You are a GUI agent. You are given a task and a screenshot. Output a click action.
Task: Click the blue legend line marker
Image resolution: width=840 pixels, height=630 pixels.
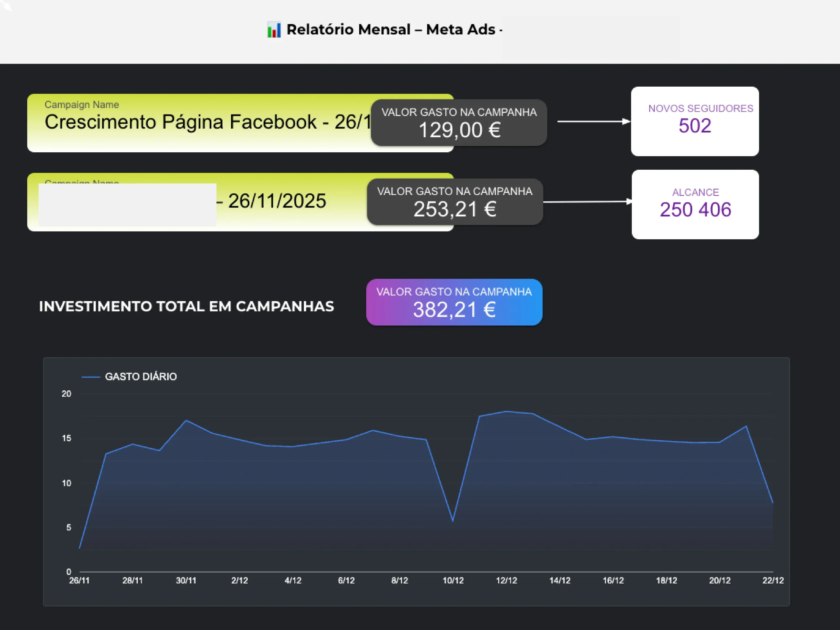[x=91, y=377]
